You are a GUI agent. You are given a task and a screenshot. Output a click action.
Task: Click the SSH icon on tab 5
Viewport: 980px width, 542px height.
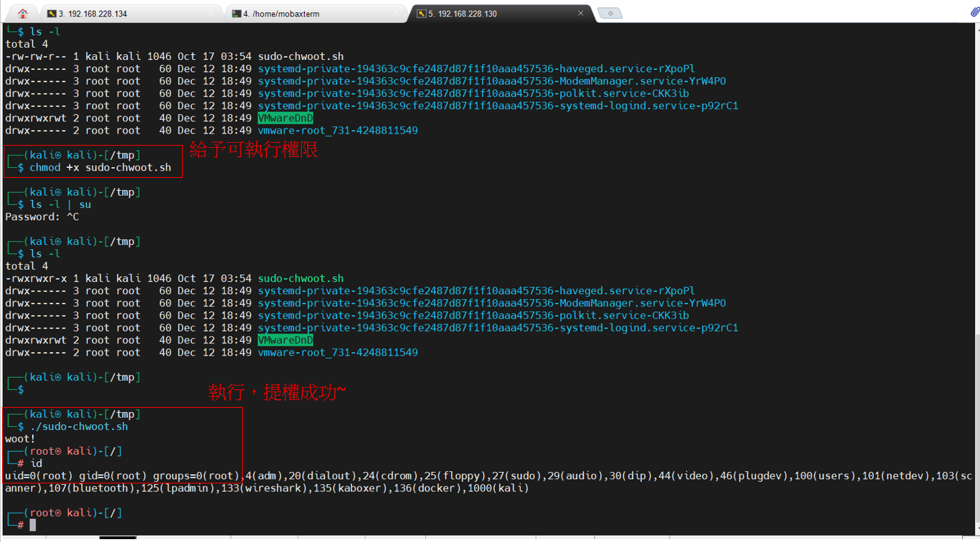[421, 14]
